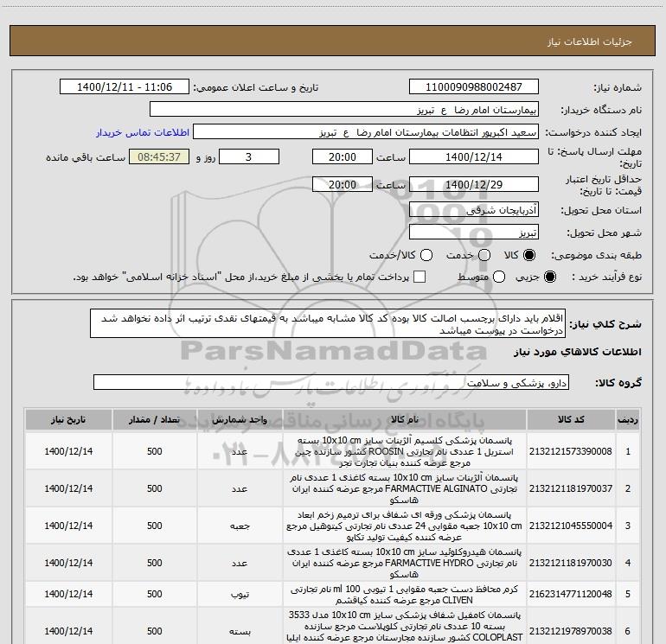The height and width of the screenshot is (644, 666).
Task: Click the کد کالا column header
Action: (x=571, y=419)
